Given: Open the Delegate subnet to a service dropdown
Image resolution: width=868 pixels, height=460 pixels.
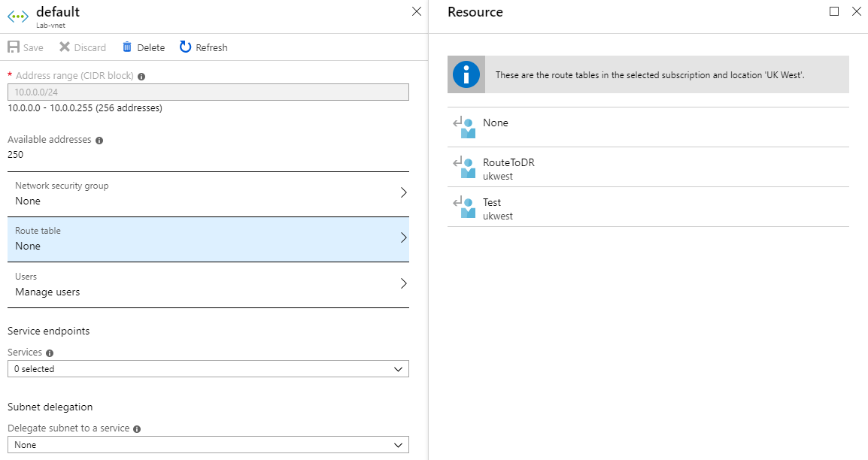Looking at the screenshot, I should [208, 445].
